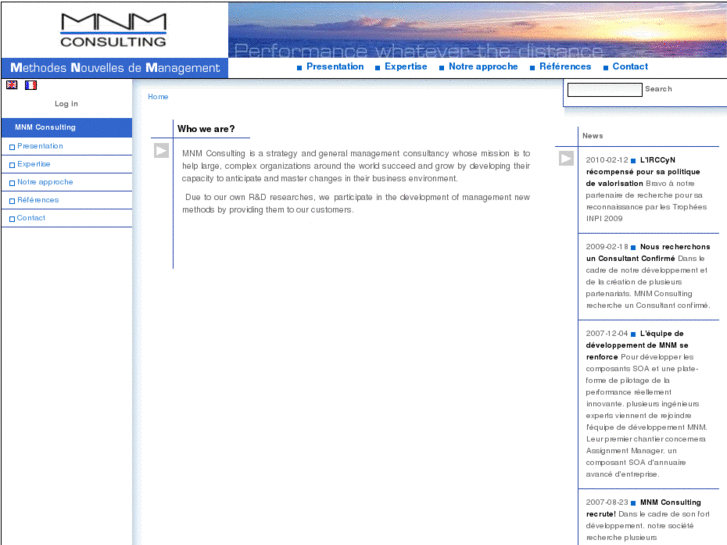Open Références in top navigation

point(565,66)
